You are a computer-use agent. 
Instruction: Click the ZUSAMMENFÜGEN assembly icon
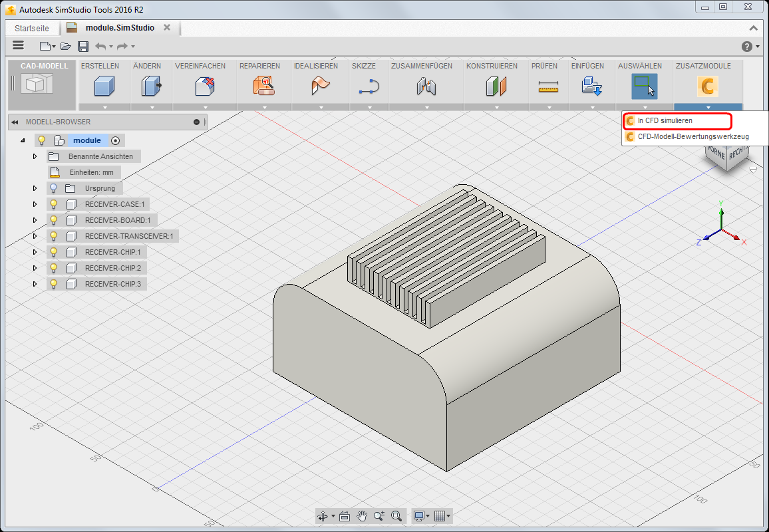coord(426,86)
